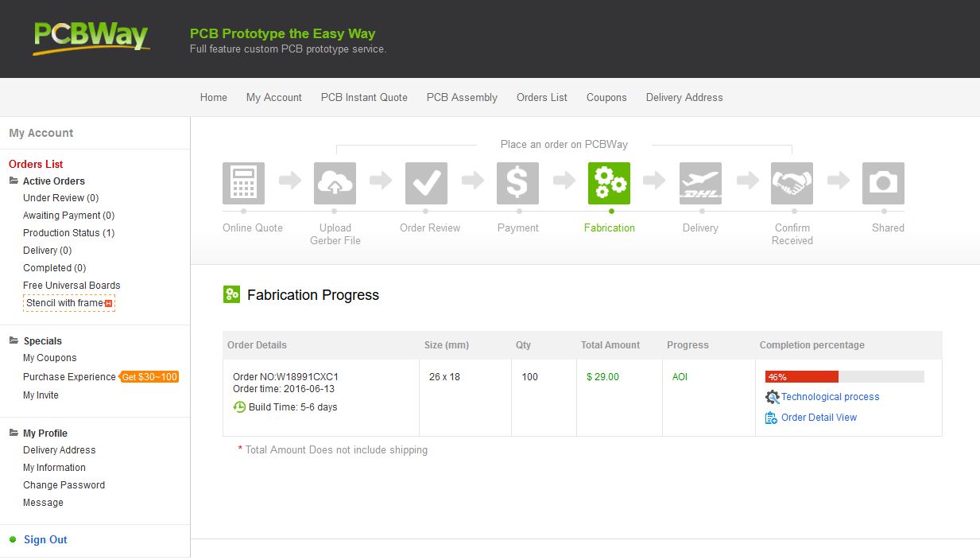Collapse the Active Orders folder
This screenshot has width=980, height=560.
click(x=14, y=181)
